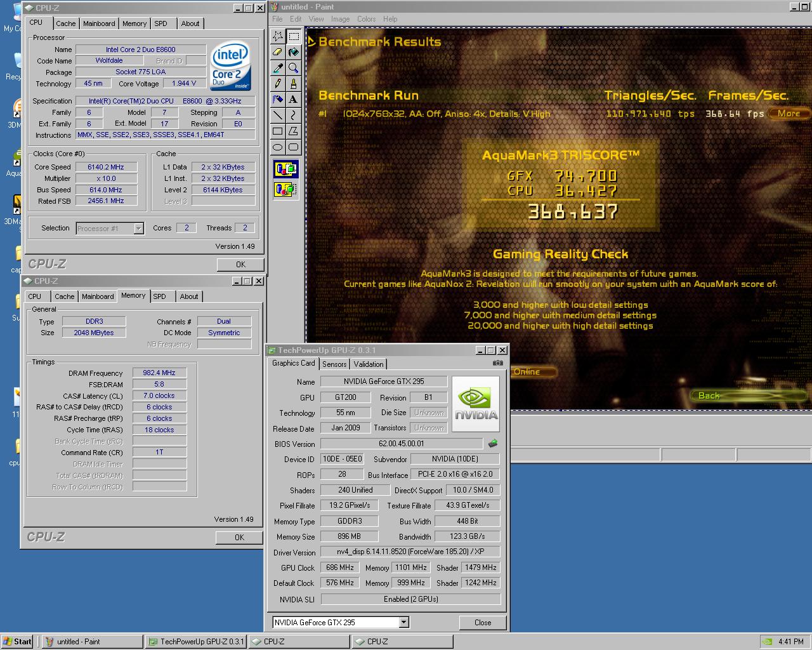The height and width of the screenshot is (650, 812).
Task: Select the Magnifier tool in Paint
Action: [x=294, y=68]
